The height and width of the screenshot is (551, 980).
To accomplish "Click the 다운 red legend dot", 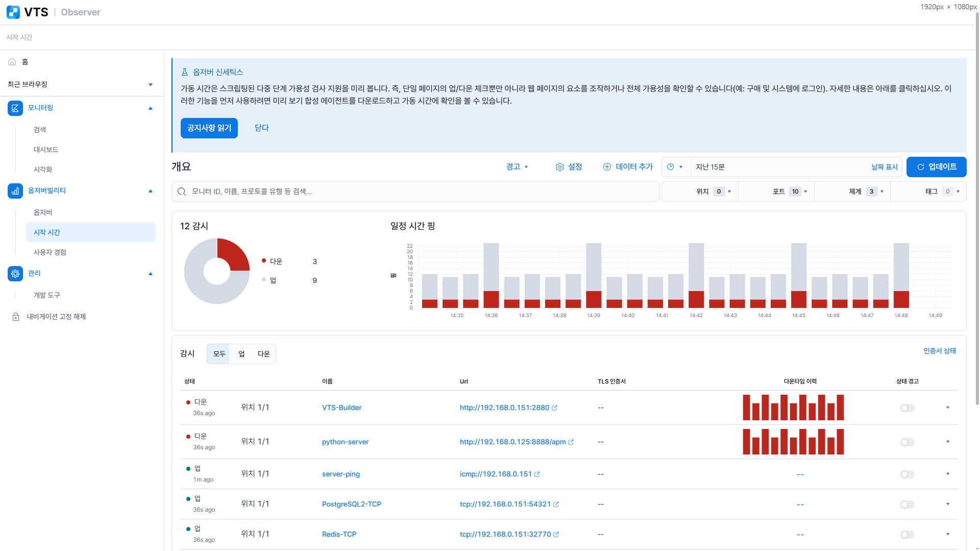I will pos(264,261).
